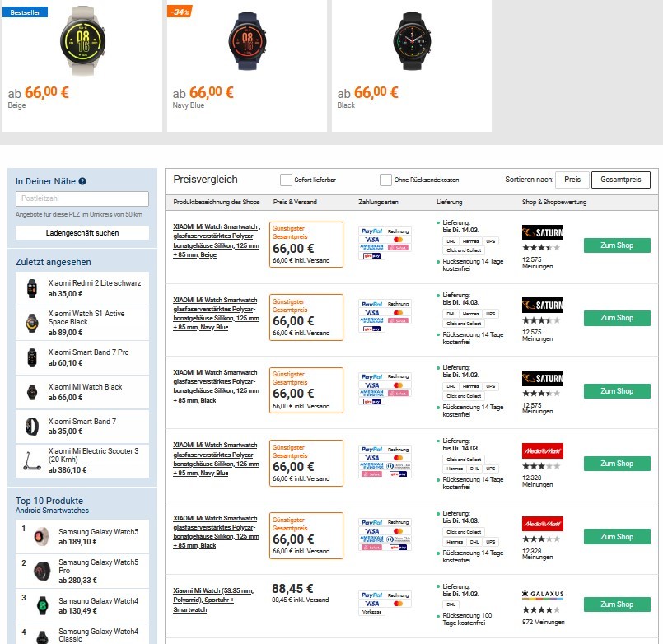The image size is (663, 644).
Task: Sort offers by Preis
Action: tap(572, 180)
